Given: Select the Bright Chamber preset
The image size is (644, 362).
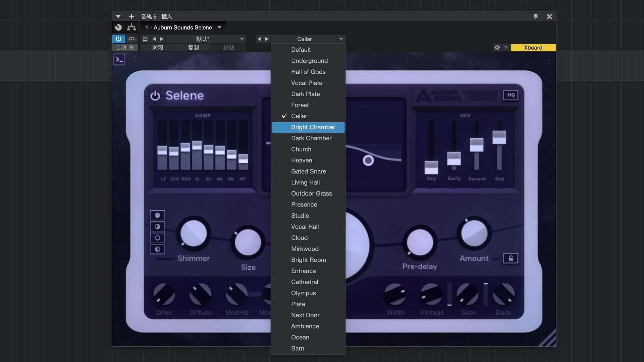Looking at the screenshot, I should point(313,127).
